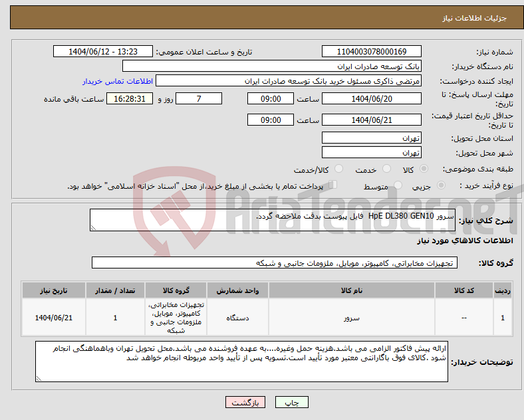
Task: Toggle the اسناد خزانه اسلامی payment checkbox
Action: tap(333, 185)
